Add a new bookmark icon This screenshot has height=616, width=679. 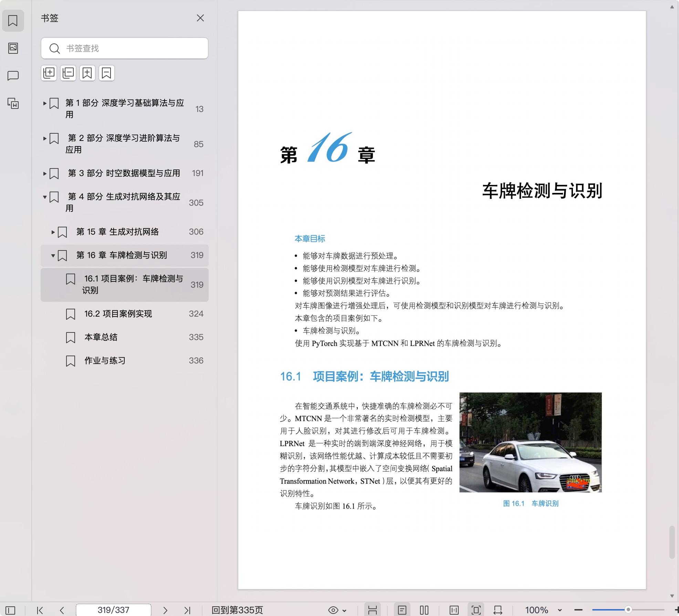pyautogui.click(x=87, y=73)
